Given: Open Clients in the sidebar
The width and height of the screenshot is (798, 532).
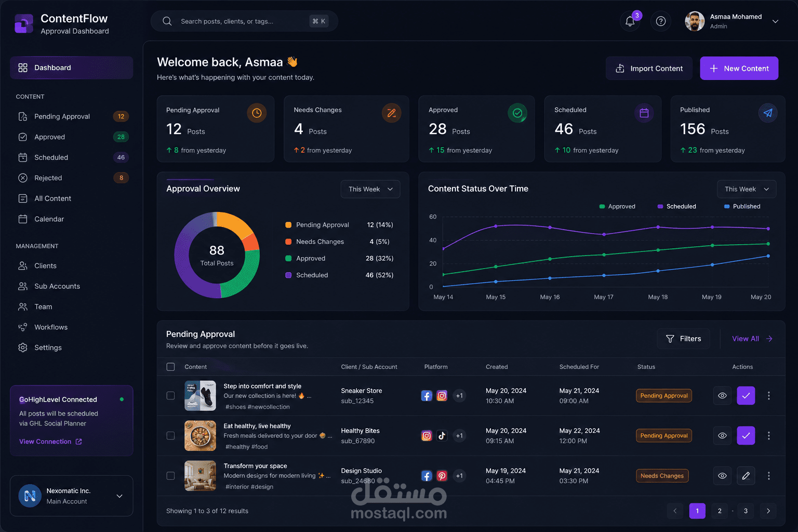Looking at the screenshot, I should coord(71,265).
